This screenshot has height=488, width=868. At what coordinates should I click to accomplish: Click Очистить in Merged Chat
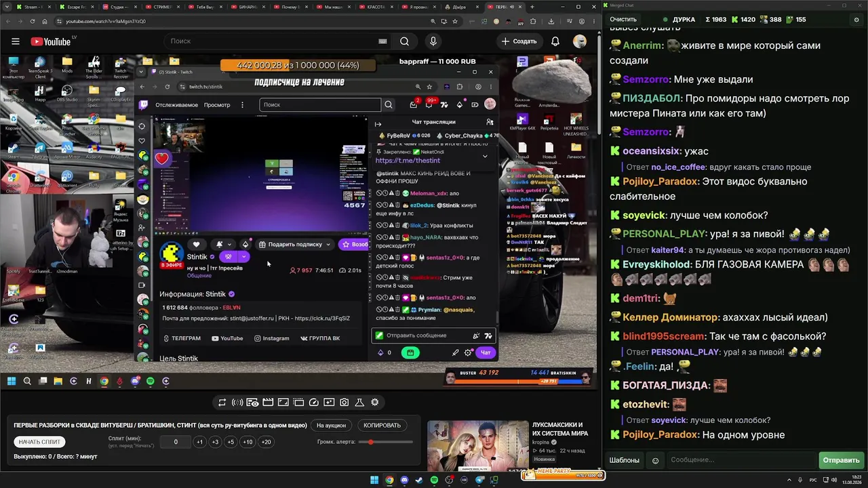(623, 20)
